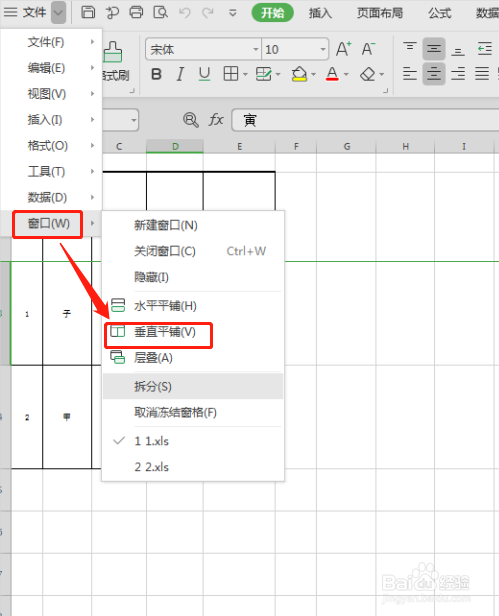Choose 新建窗口(N) from submenu
This screenshot has width=499, height=616.
193,225
